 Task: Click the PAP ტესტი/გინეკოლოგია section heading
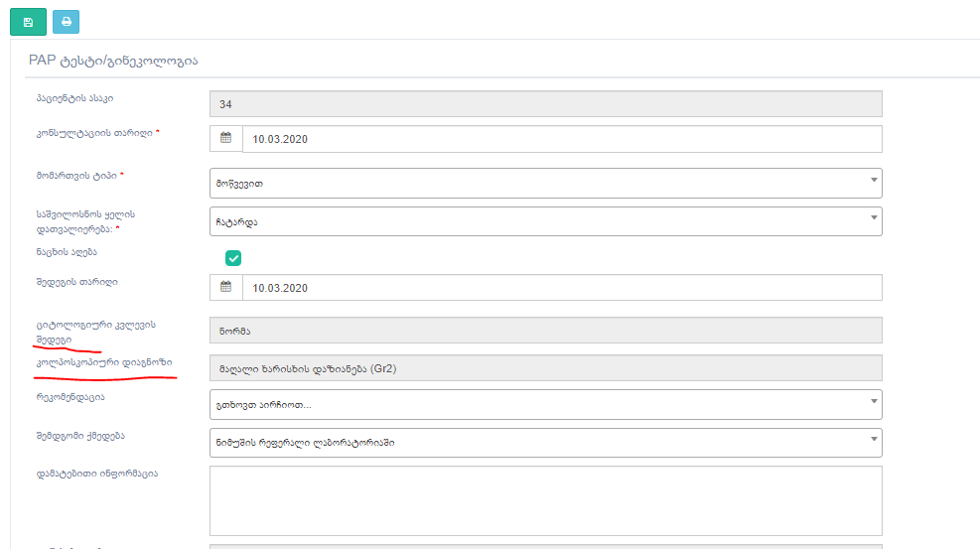(113, 61)
